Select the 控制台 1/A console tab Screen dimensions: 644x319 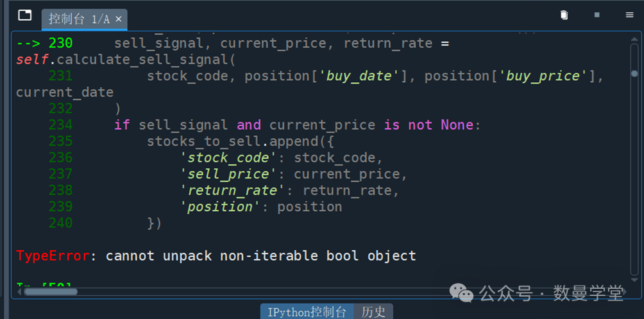pos(78,19)
